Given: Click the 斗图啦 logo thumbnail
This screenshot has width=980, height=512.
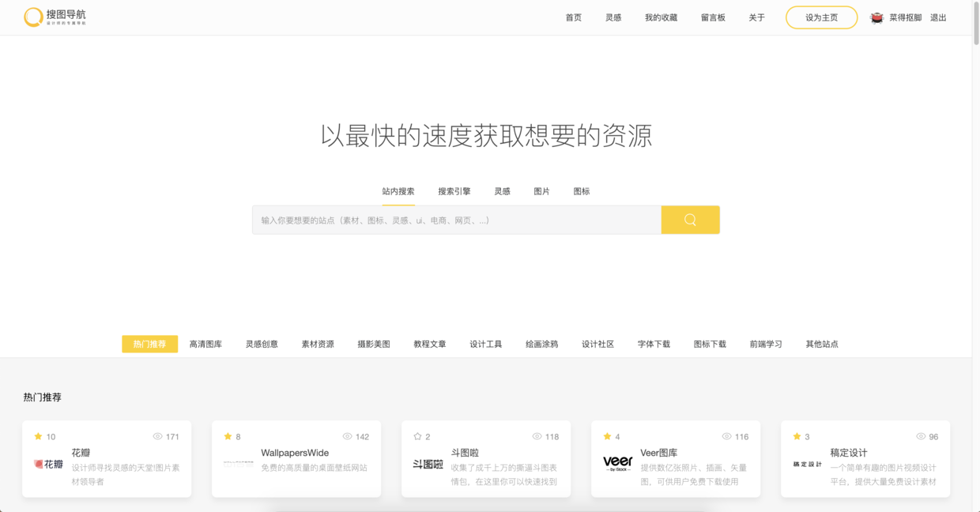Looking at the screenshot, I should [428, 464].
